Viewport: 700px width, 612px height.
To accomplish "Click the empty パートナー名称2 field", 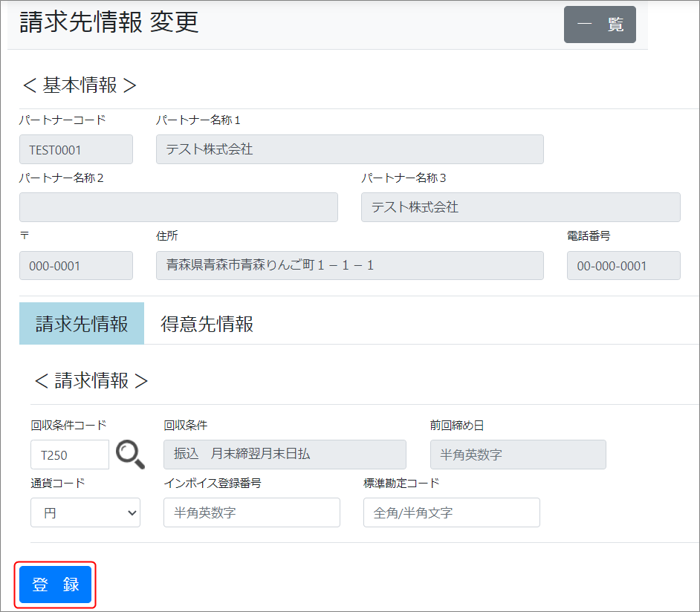I will click(178, 207).
